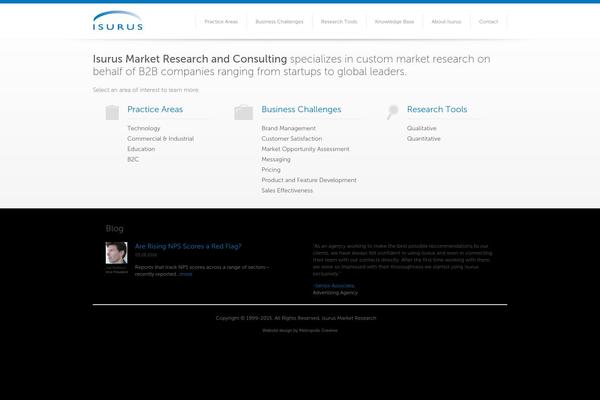Open Brand Management challenge

(289, 128)
